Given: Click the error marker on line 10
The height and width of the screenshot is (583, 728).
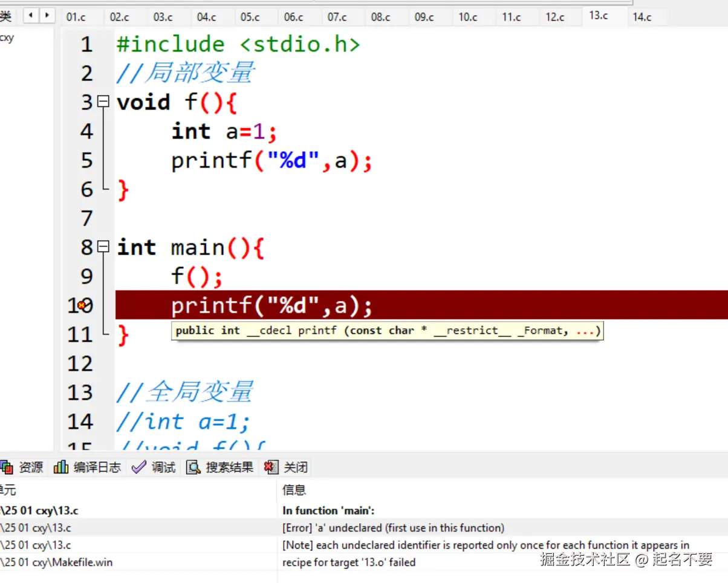Looking at the screenshot, I should (x=82, y=306).
